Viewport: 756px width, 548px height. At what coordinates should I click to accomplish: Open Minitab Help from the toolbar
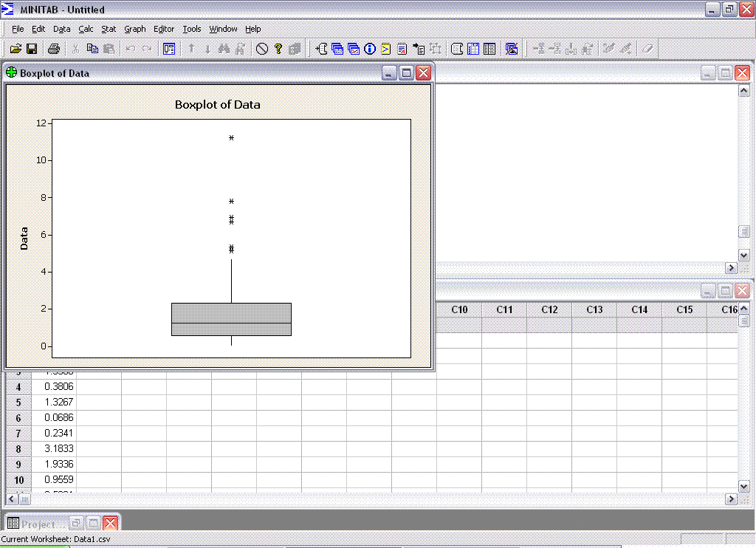(278, 48)
